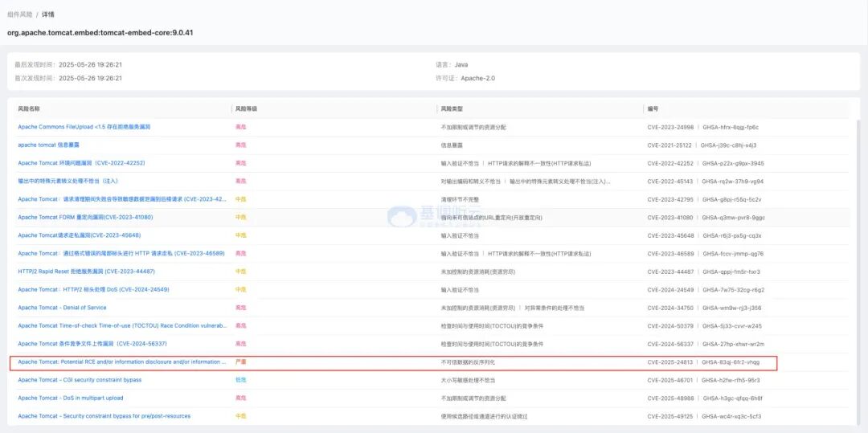The image size is (868, 433).
Task: Open Tomcat TOCTOU Race Condition link
Action: tap(122, 325)
